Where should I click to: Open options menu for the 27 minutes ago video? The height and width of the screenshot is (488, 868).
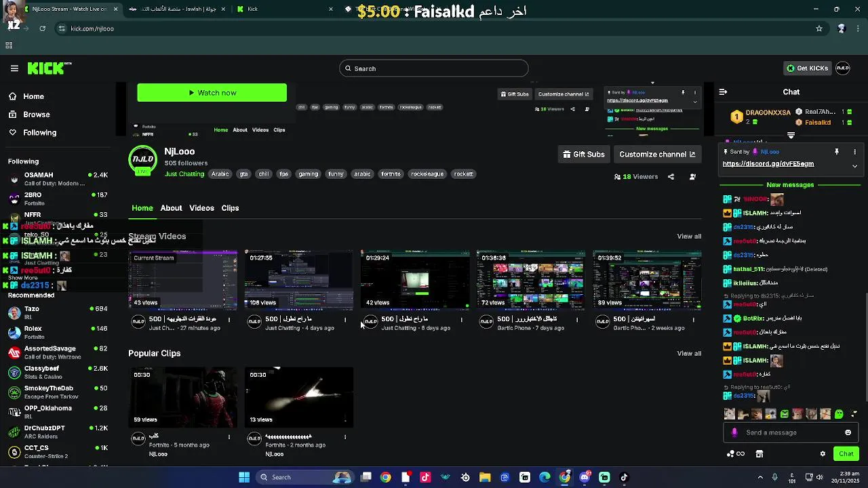coord(229,320)
